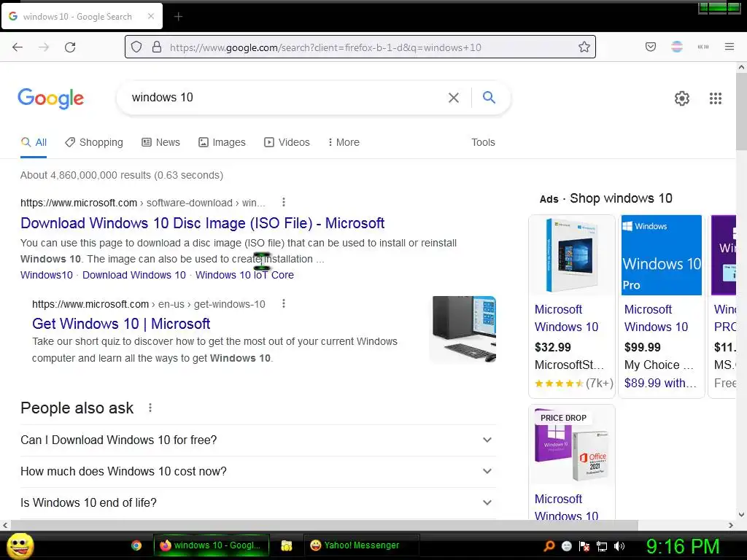747x560 pixels.
Task: Switch to the News tab
Action: click(160, 142)
